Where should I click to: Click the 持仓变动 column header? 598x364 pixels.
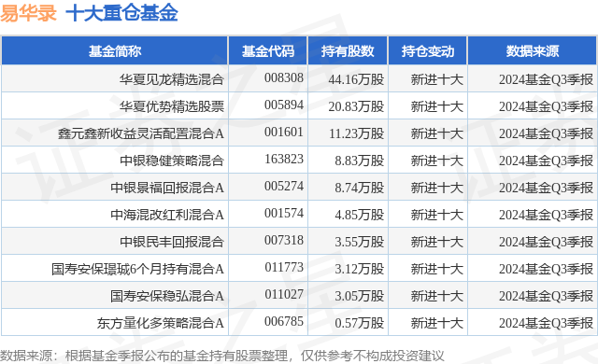coord(428,50)
